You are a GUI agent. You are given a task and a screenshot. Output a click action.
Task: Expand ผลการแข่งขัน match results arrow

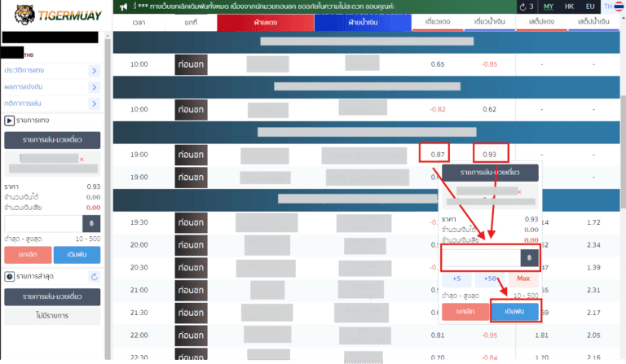pyautogui.click(x=95, y=87)
